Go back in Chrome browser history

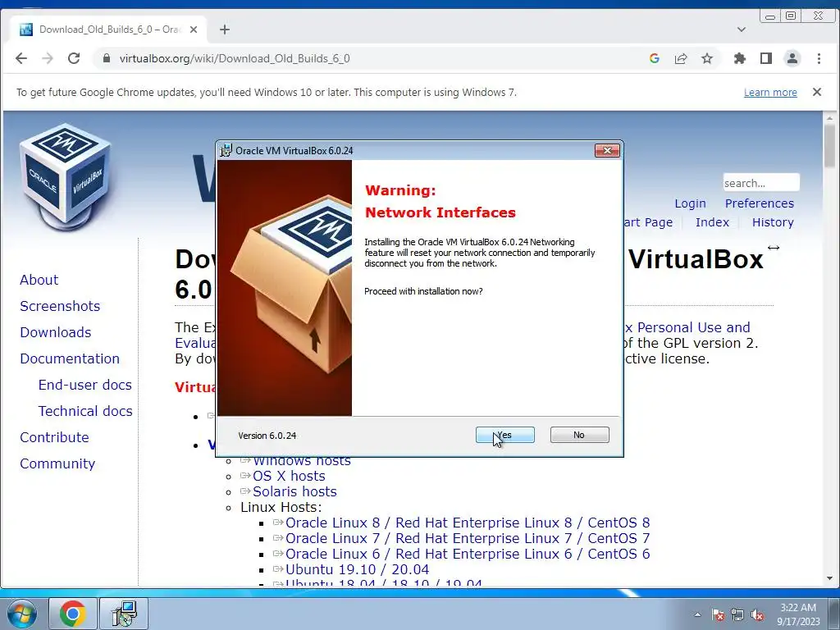tap(21, 58)
